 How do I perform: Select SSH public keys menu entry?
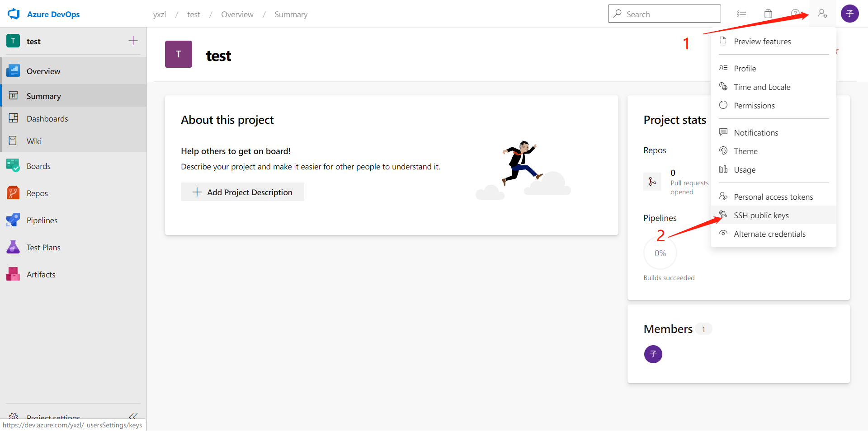[761, 215]
